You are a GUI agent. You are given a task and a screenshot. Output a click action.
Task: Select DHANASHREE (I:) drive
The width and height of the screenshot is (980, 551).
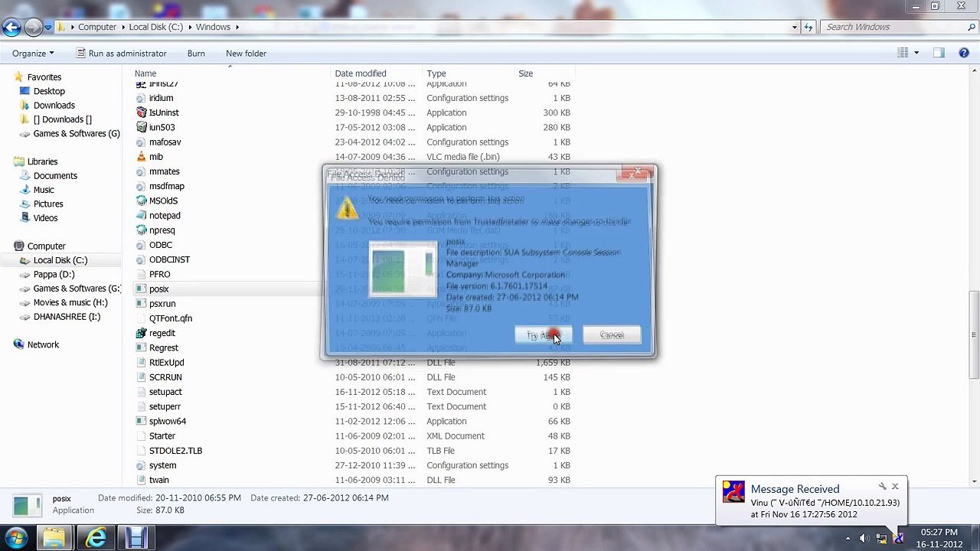67,317
